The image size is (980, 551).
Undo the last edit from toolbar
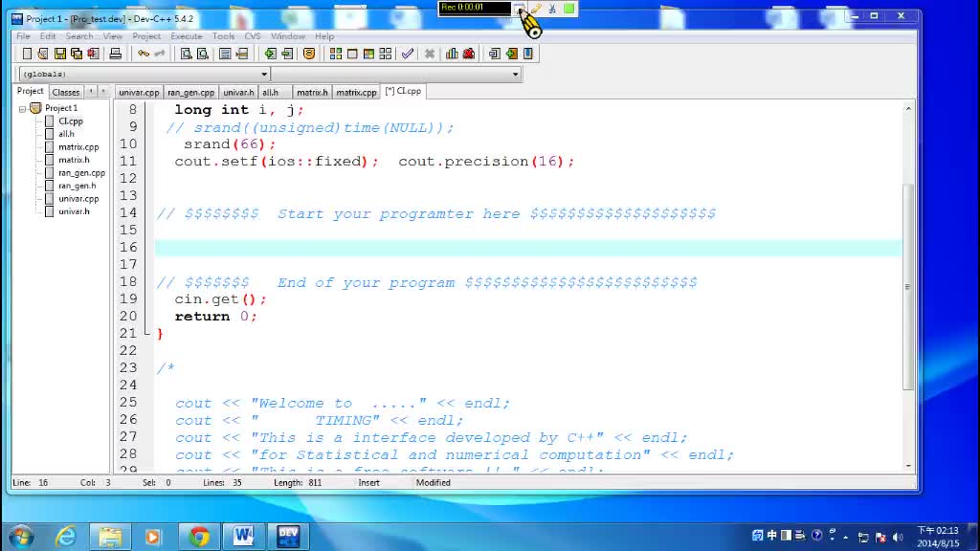click(x=144, y=54)
